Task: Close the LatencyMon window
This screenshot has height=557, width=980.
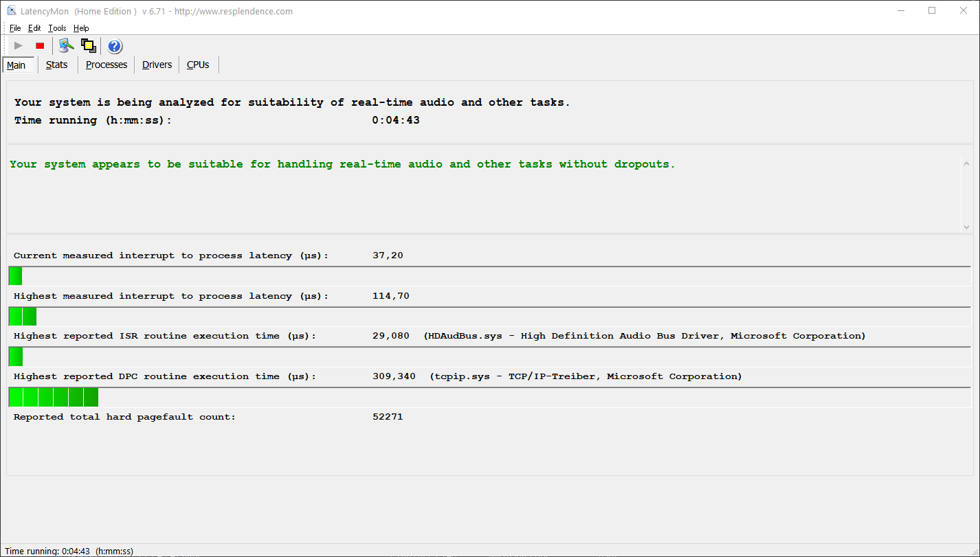Action: [x=964, y=11]
